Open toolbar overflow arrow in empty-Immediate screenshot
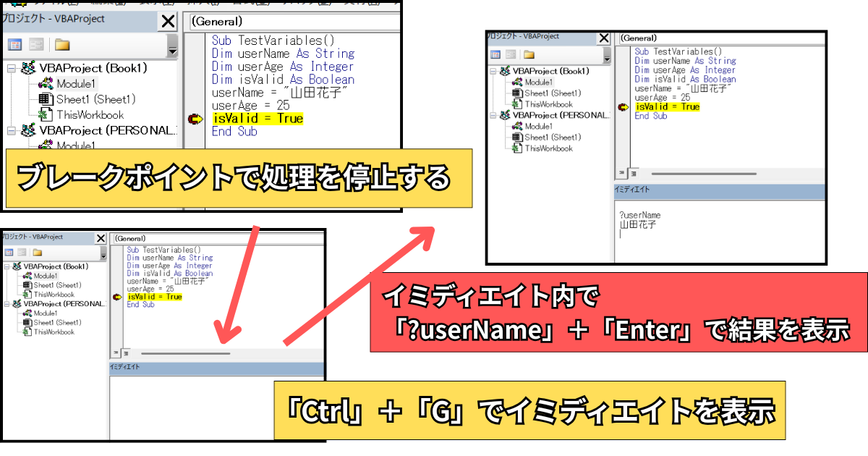 104,255
